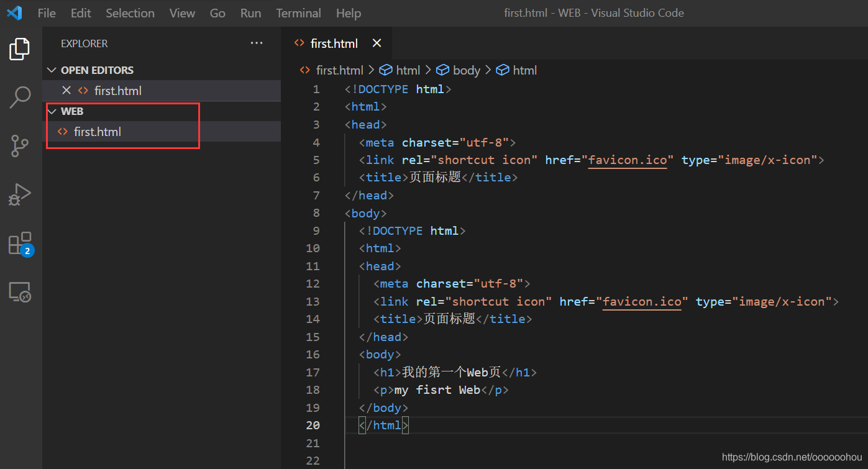
Task: Open favicon.ico link on line 5
Action: [628, 160]
